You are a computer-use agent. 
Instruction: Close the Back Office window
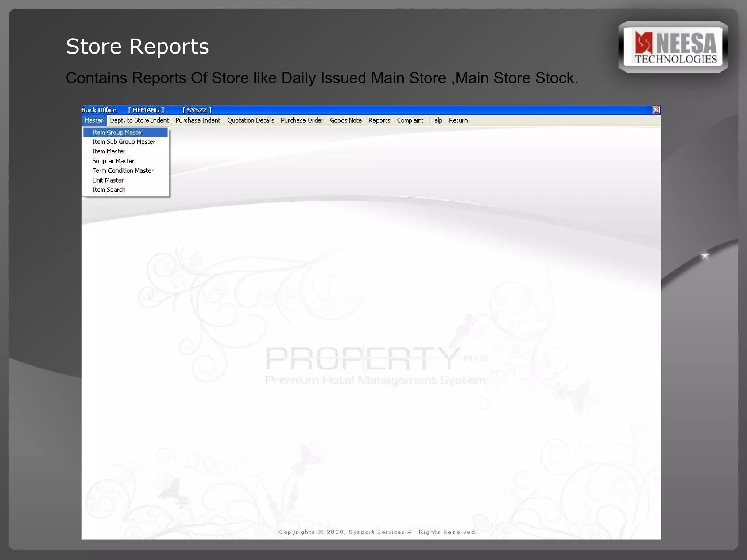(x=656, y=110)
